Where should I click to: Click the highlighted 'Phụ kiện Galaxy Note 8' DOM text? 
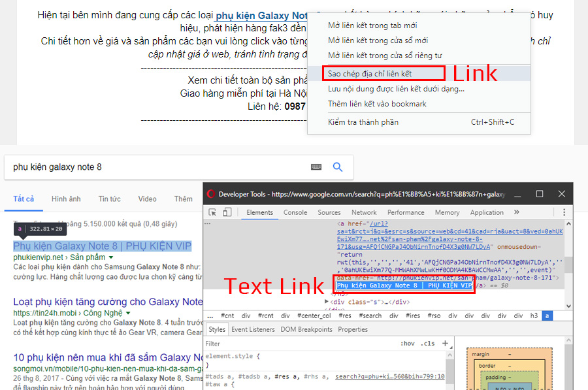[x=404, y=285]
